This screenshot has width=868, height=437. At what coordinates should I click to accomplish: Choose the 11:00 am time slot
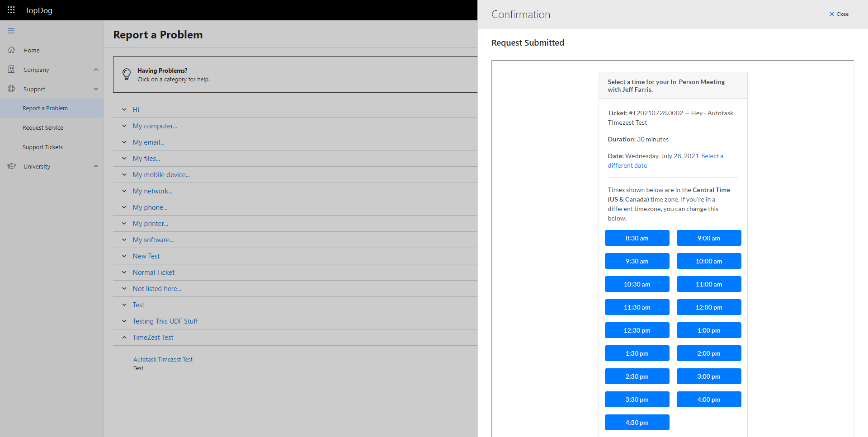pos(709,284)
